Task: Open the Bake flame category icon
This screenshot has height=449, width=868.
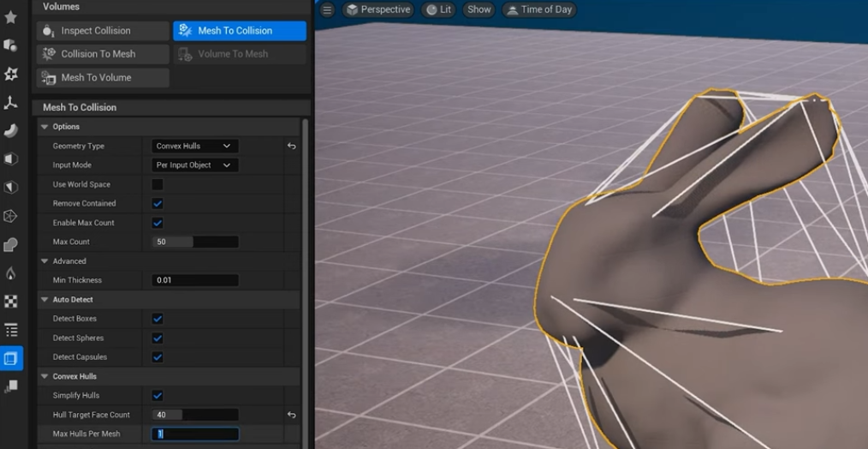Action: coord(10,272)
